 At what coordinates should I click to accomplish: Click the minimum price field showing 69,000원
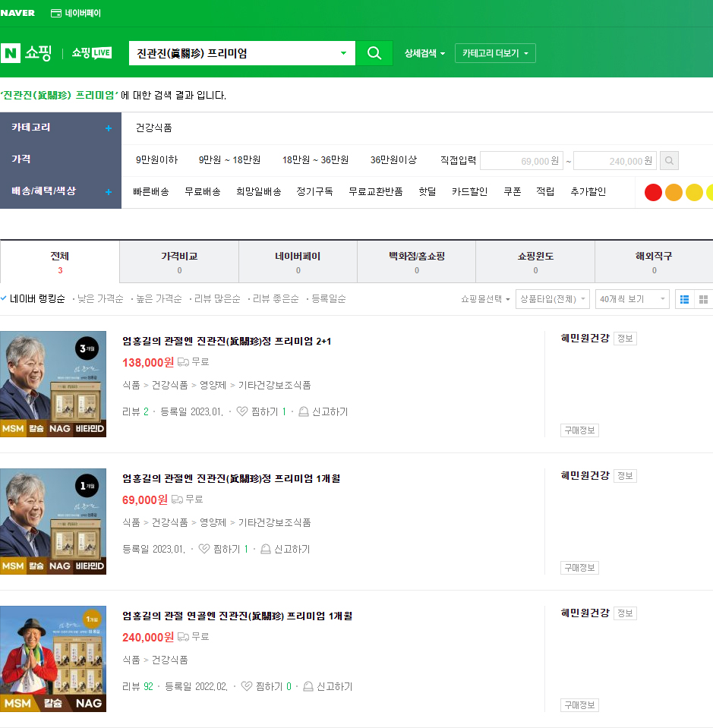(522, 161)
